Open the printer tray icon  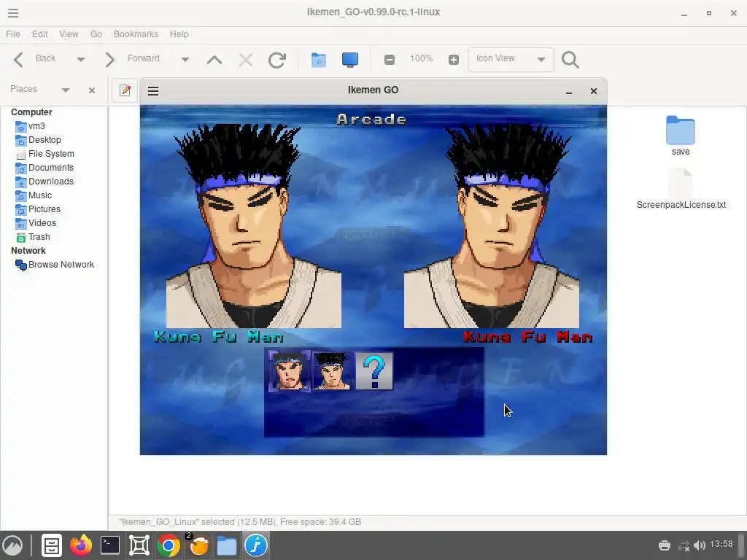665,545
